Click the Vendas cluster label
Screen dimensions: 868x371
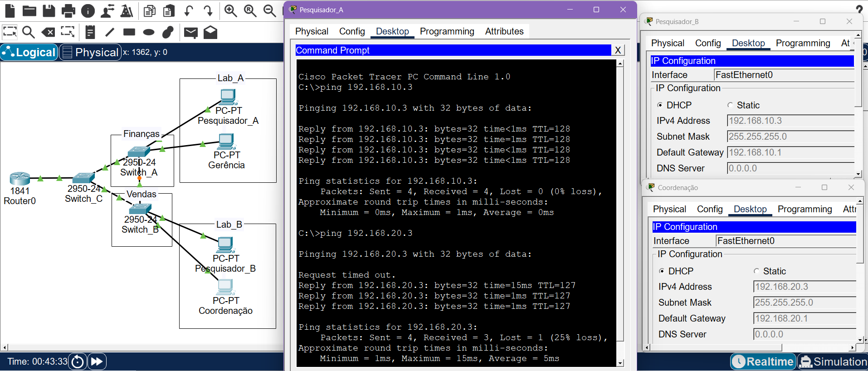point(141,194)
